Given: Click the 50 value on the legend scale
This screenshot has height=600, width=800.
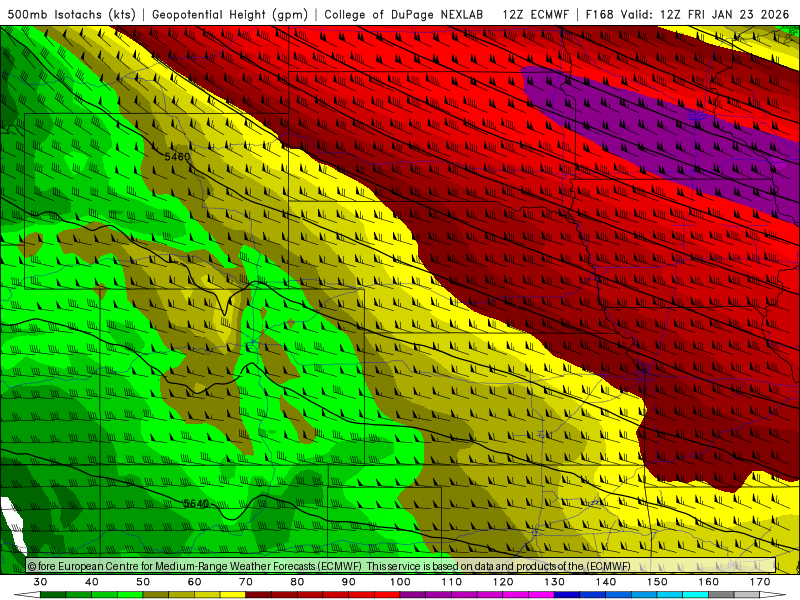Looking at the screenshot, I should pyautogui.click(x=143, y=582).
